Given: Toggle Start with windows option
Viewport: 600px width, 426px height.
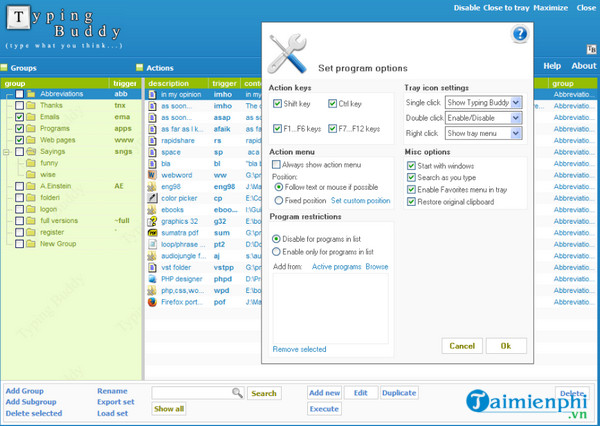Looking at the screenshot, I should 412,164.
